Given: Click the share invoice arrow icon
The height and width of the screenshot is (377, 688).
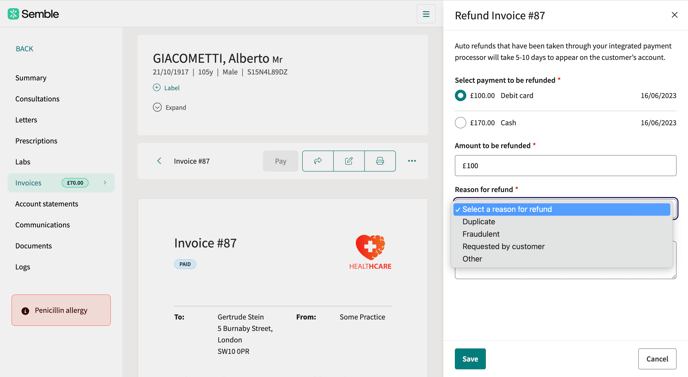Looking at the screenshot, I should tap(318, 161).
